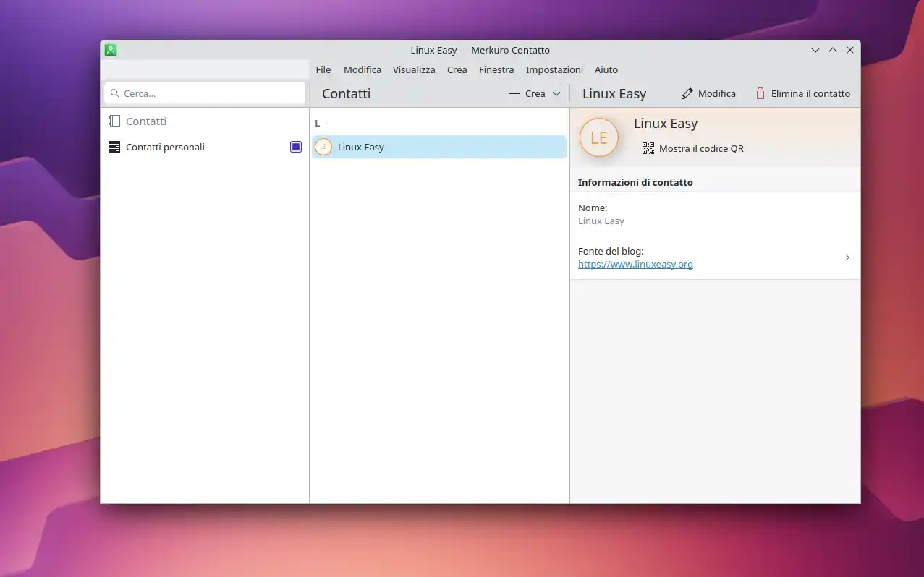Open the Crea dropdown arrow
924x577 pixels.
pyautogui.click(x=556, y=93)
